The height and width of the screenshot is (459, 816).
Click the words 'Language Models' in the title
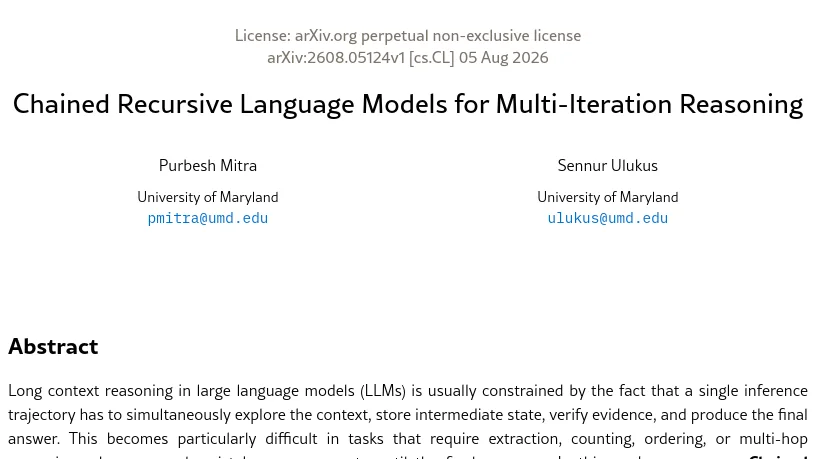(343, 104)
